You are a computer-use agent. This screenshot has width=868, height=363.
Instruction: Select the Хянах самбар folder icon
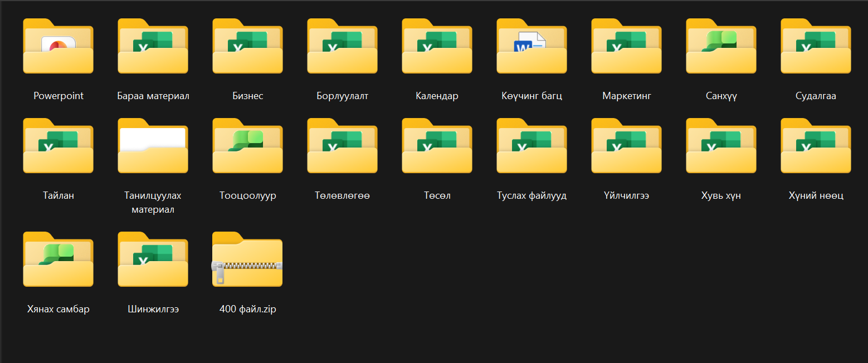(x=58, y=260)
